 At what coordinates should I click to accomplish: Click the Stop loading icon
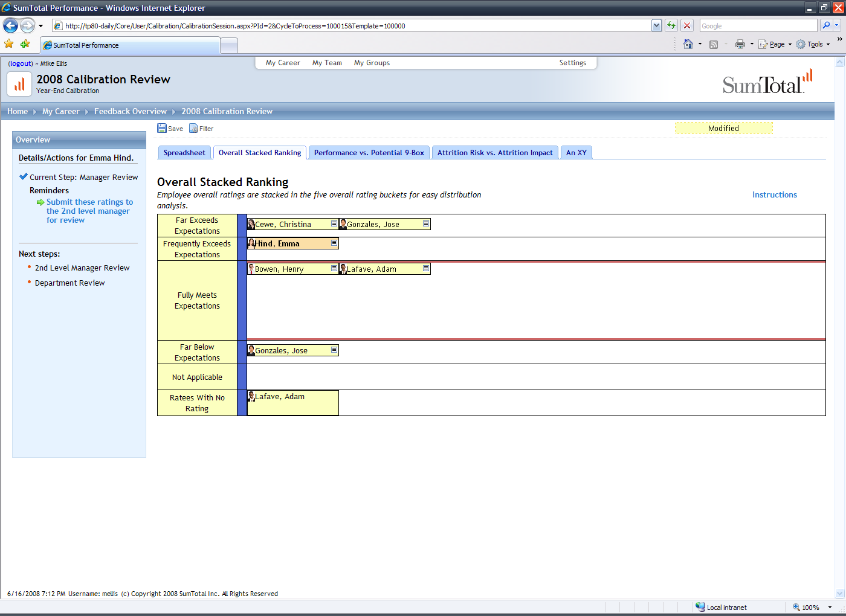(x=687, y=25)
